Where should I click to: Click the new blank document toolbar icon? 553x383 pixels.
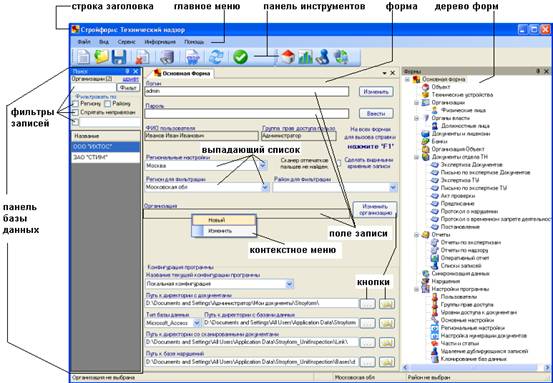(84, 57)
